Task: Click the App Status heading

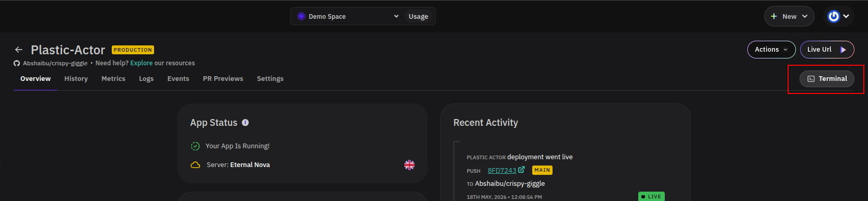Action: click(214, 123)
